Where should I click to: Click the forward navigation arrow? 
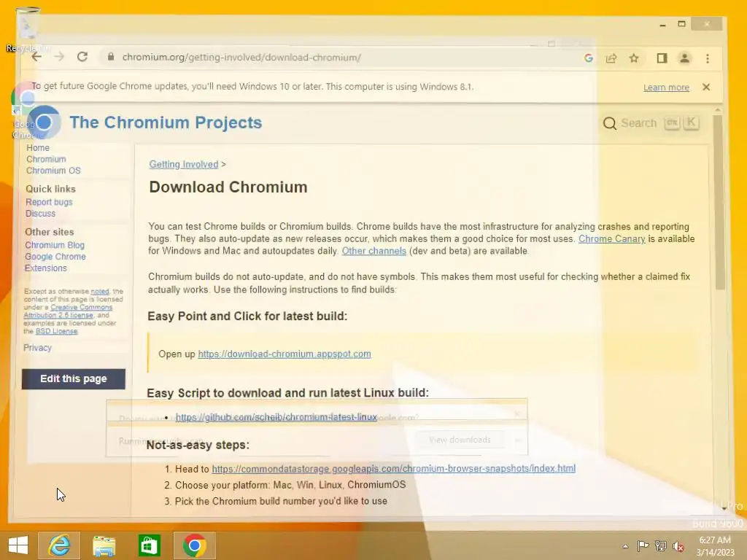59,57
